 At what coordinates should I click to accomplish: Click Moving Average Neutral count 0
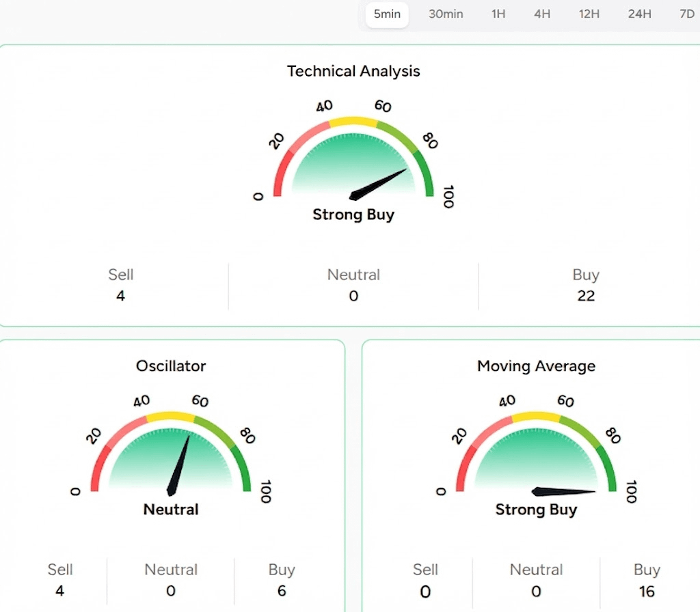(x=536, y=592)
